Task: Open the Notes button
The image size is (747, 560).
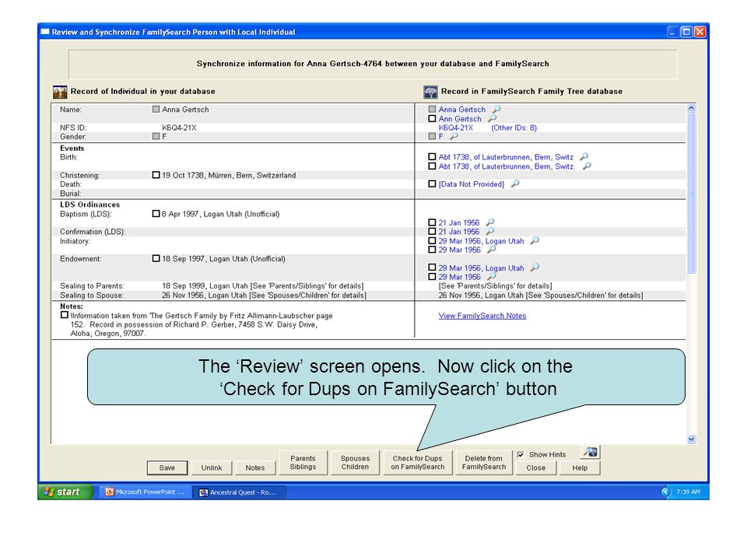Action: pos(255,467)
